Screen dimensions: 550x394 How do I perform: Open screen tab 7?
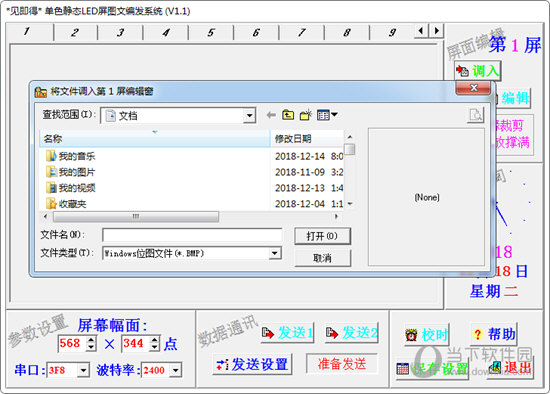coord(301,33)
